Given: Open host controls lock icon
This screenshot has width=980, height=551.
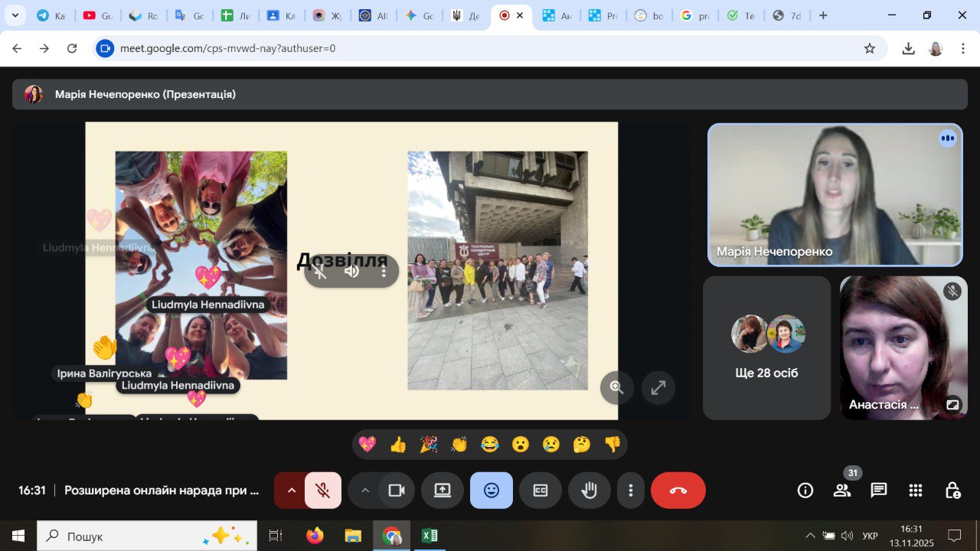Looking at the screenshot, I should 952,491.
